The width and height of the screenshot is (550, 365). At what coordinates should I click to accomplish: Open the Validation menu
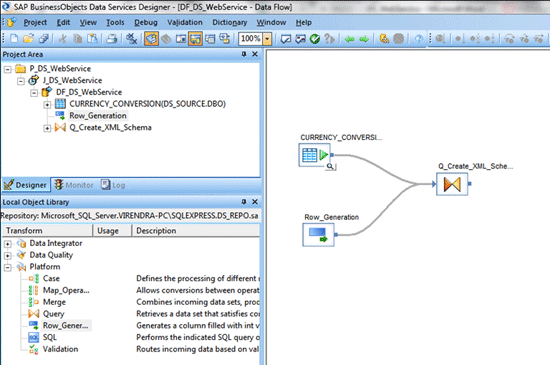[x=185, y=22]
